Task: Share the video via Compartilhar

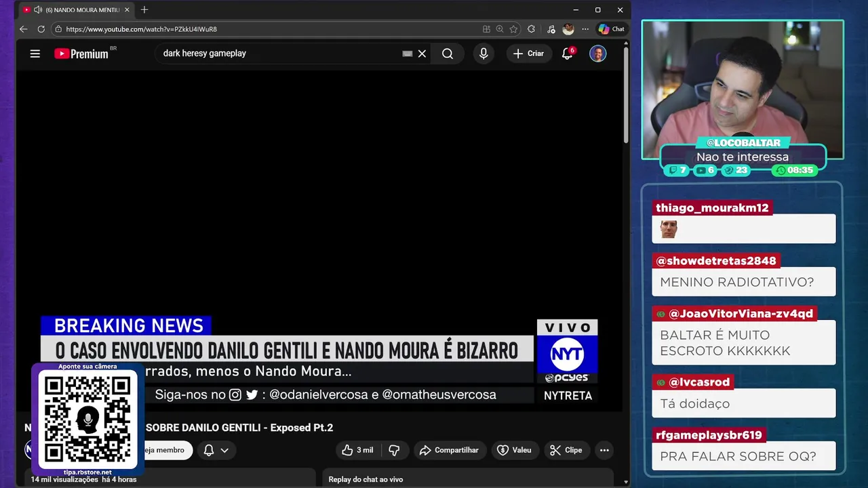Action: click(449, 450)
